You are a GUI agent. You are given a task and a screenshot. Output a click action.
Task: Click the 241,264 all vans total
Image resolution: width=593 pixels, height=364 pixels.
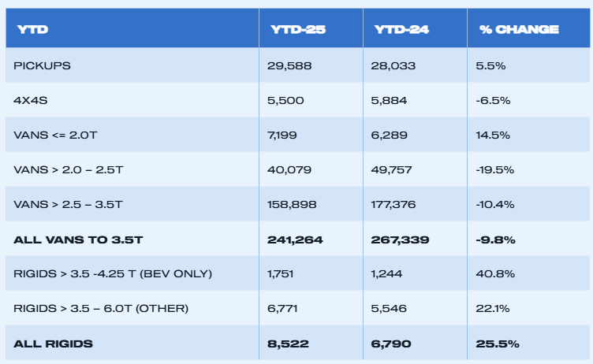tap(296, 239)
